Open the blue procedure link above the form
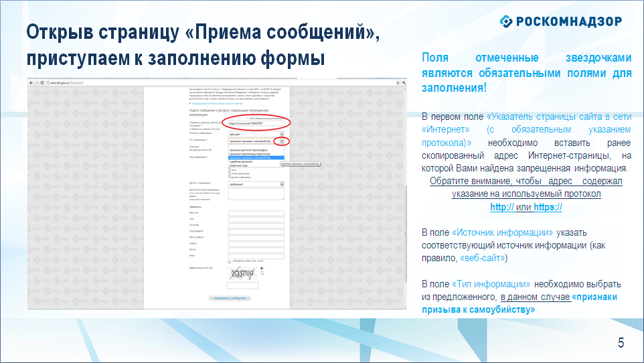This screenshot has height=363, width=644. [218, 104]
